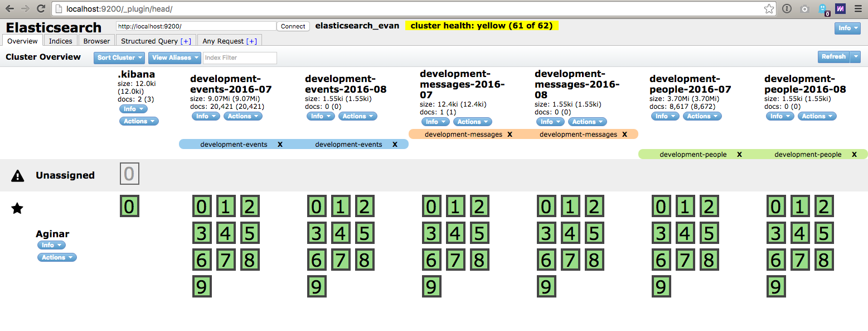Select unassigned .kibana shard 0

pyautogui.click(x=129, y=174)
